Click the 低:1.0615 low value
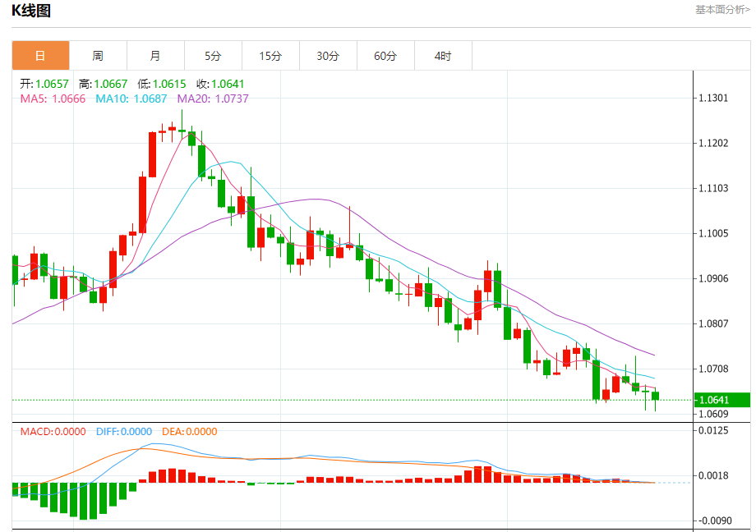The image size is (756, 532). pos(162,84)
